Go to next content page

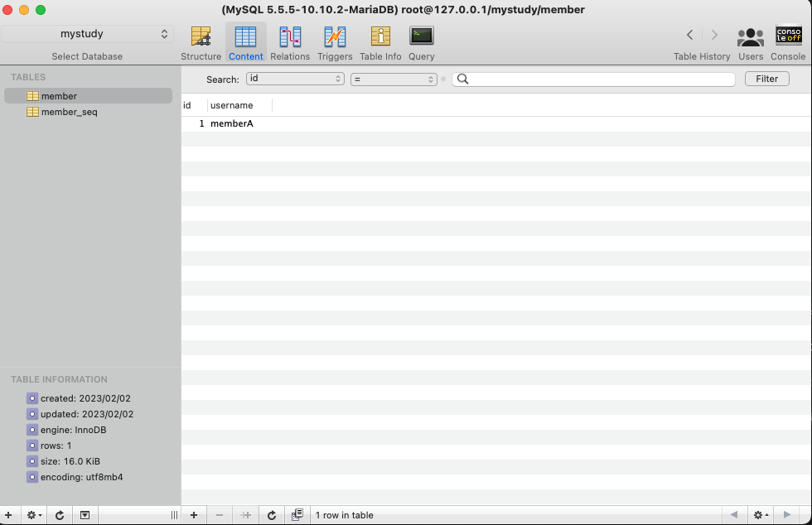tap(787, 514)
